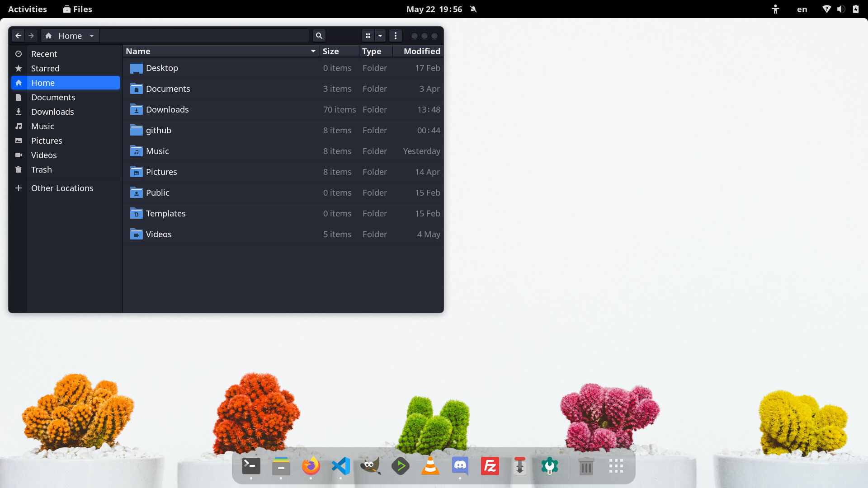The height and width of the screenshot is (488, 868).
Task: Sort by the Name column header
Action: tap(221, 51)
